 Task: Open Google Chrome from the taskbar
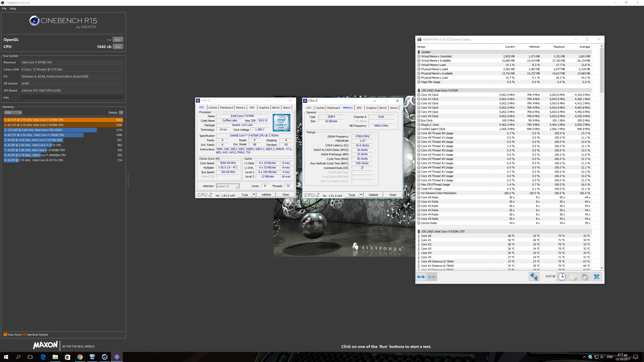coord(80,357)
